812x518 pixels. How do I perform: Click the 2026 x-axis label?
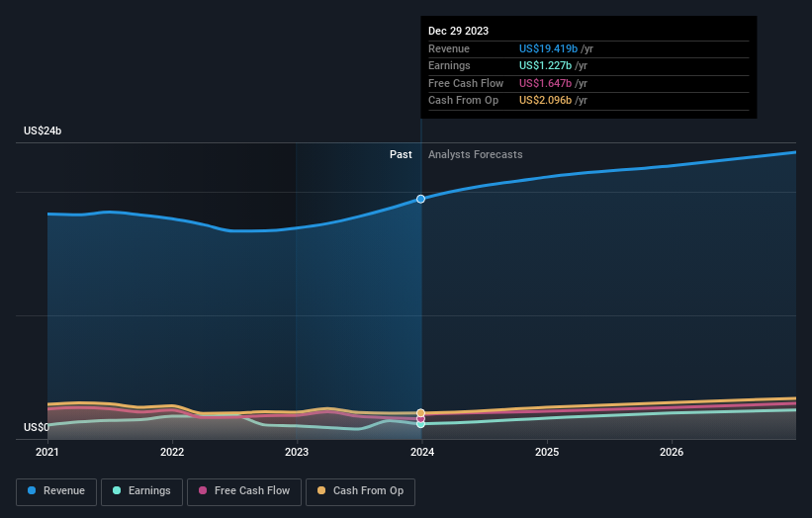click(x=672, y=453)
